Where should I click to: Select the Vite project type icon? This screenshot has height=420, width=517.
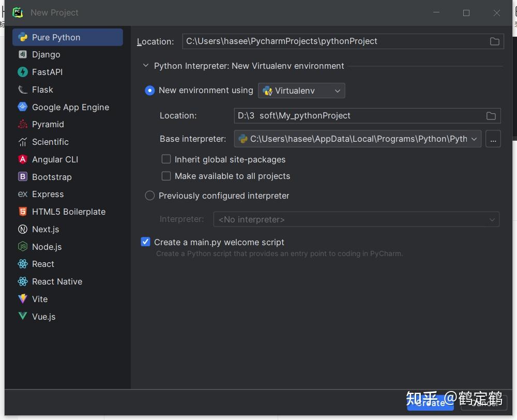click(22, 299)
